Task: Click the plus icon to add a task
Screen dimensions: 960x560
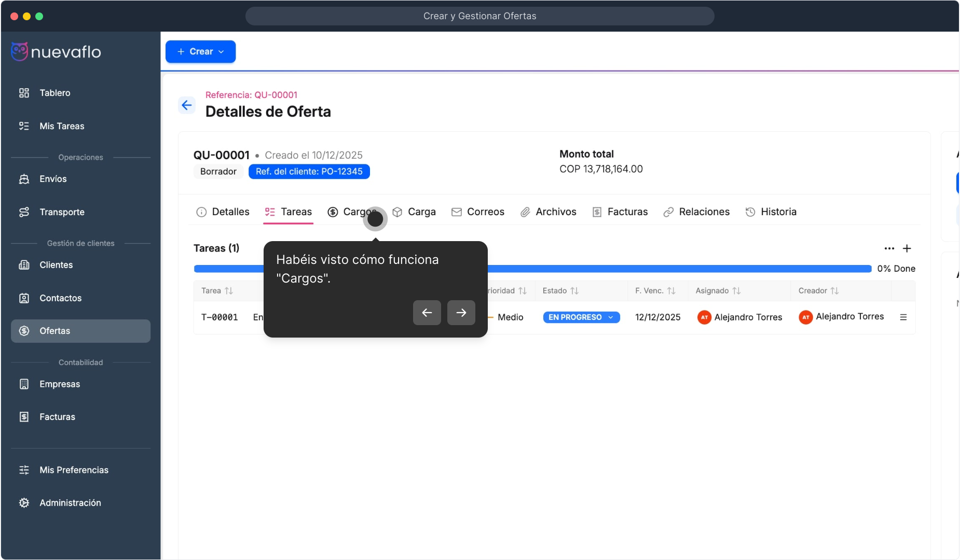Action: 907,248
